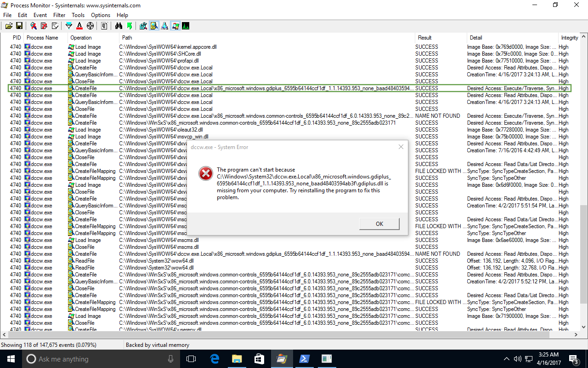Click the vertical scrollbar down arrow
Screen dimensions: 588x368
click(583, 326)
